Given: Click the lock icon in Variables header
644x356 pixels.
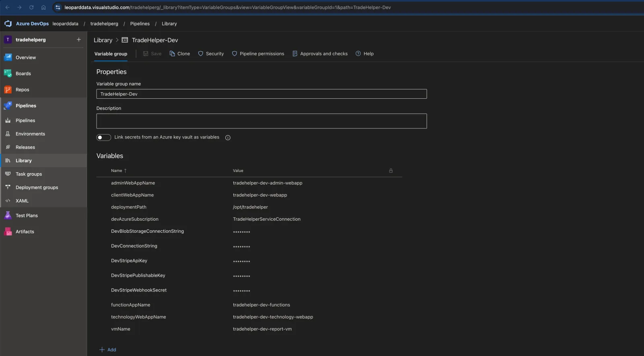Looking at the screenshot, I should pos(391,171).
